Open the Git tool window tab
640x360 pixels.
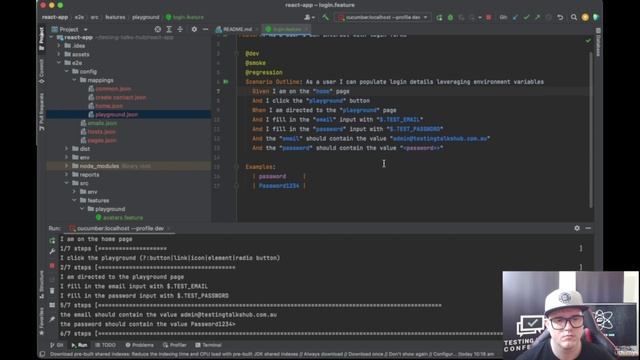[x=57, y=345]
